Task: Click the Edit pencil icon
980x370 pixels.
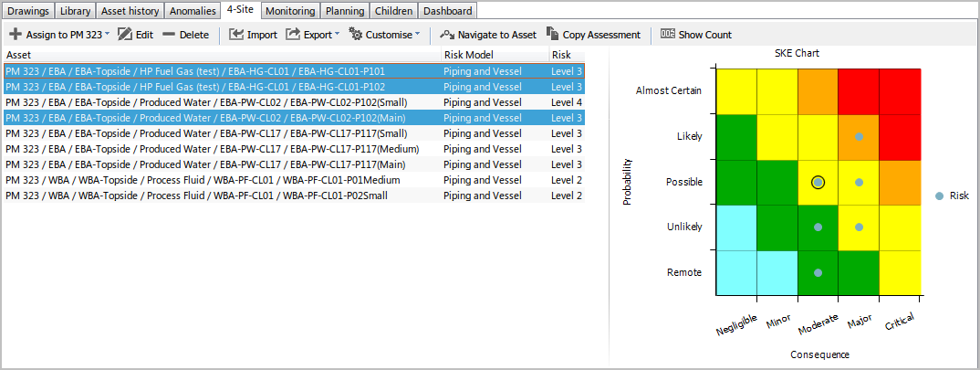Action: point(125,35)
